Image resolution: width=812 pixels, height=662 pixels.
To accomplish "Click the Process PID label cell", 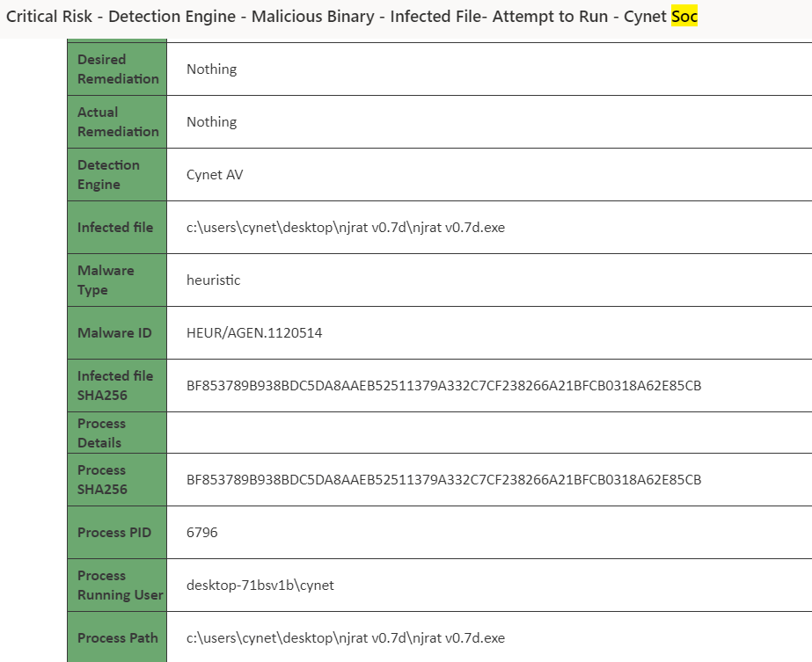I will pyautogui.click(x=117, y=533).
